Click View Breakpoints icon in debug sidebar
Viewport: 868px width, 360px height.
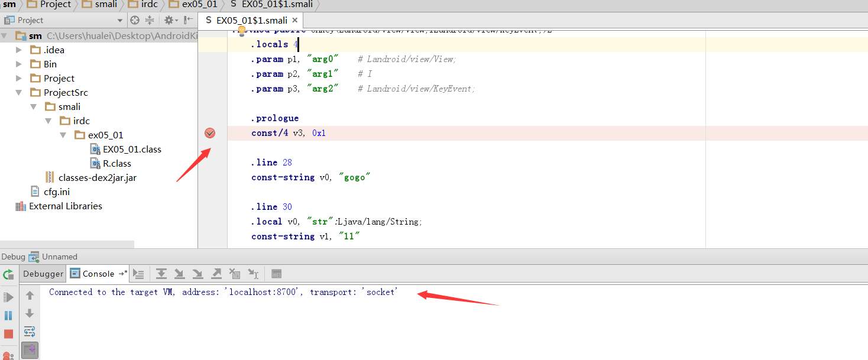tap(8, 355)
